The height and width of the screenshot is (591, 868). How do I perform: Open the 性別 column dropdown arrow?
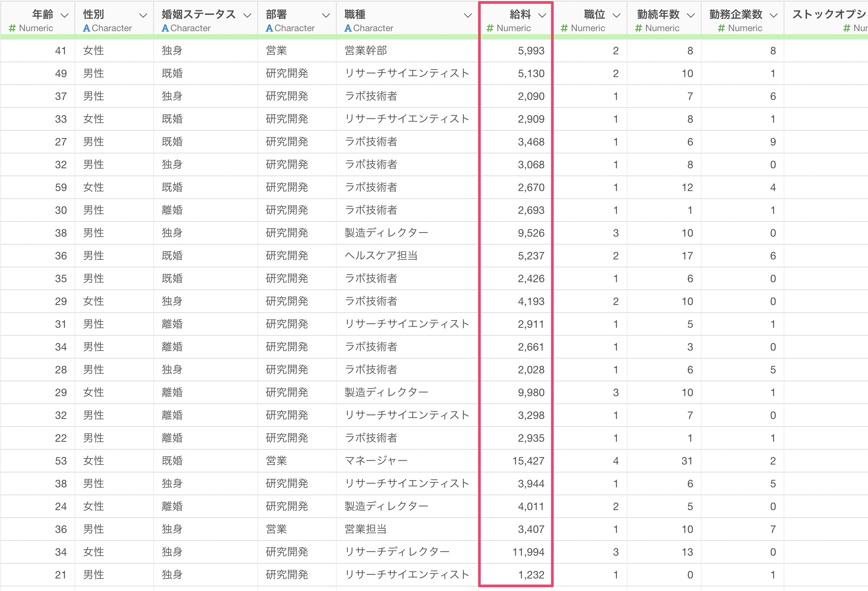point(143,15)
